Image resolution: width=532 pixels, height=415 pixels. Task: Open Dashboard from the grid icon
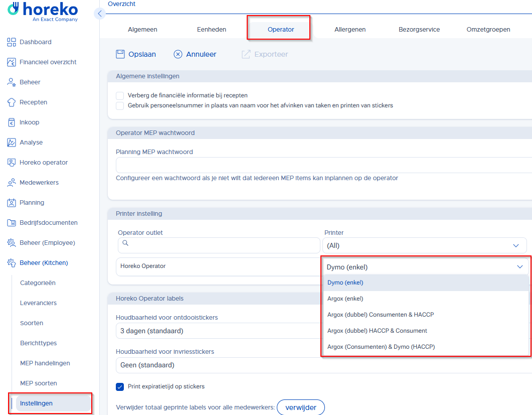pos(12,42)
